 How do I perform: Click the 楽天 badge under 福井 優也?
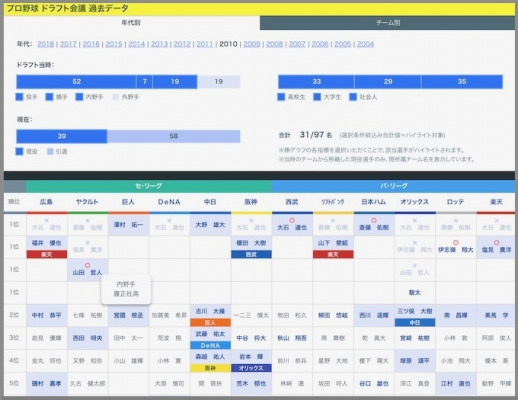pos(46,255)
